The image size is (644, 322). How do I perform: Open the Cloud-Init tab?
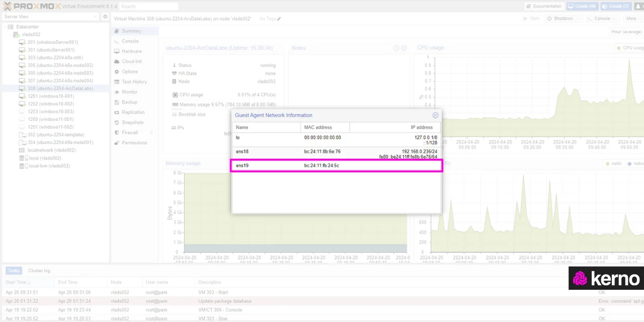click(134, 61)
